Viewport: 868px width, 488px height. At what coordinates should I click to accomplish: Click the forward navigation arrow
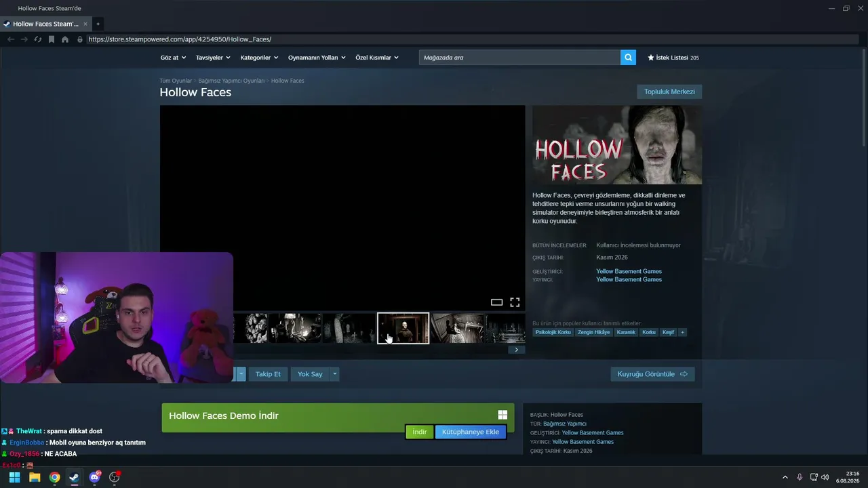pos(24,39)
